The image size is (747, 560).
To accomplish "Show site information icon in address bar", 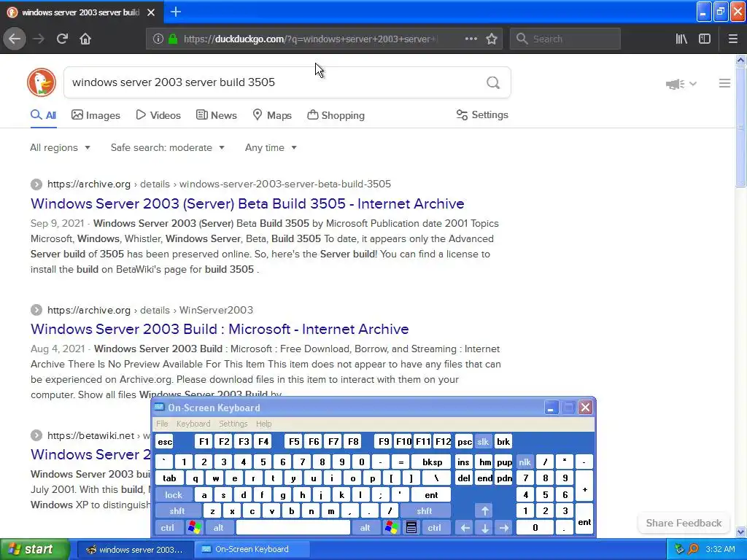I will click(x=158, y=39).
